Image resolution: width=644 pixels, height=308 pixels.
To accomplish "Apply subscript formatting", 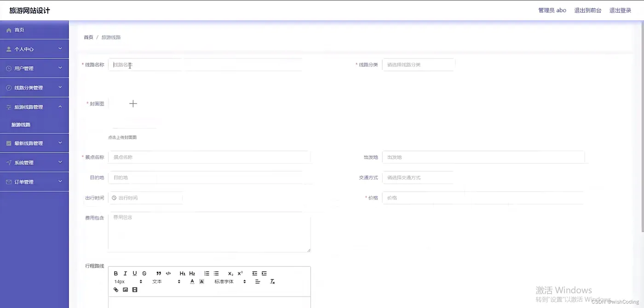I will (230, 273).
